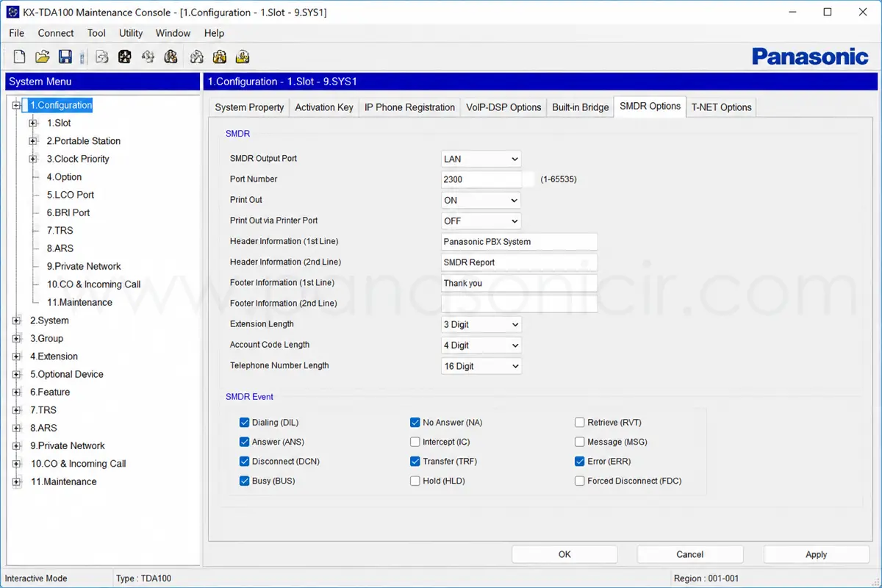Open the Telephone Number Length dropdown

point(481,365)
